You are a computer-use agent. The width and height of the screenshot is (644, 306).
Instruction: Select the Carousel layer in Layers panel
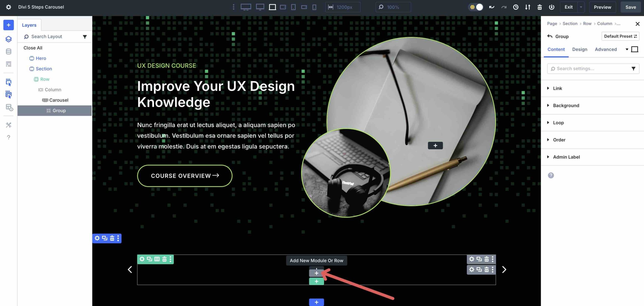pyautogui.click(x=59, y=100)
